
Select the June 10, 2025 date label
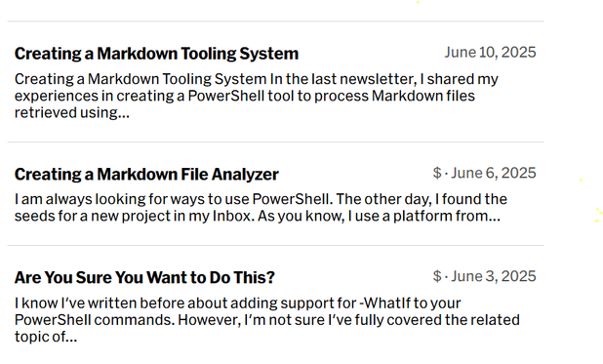491,53
